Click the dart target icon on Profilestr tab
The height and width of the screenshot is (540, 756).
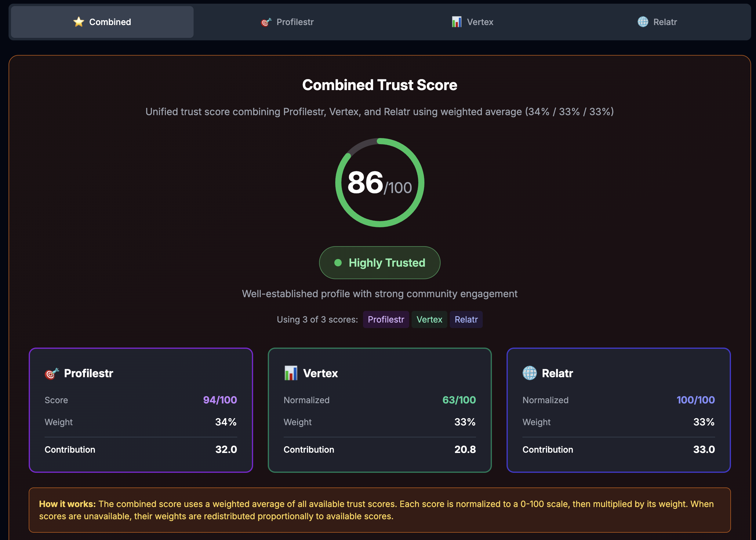click(x=266, y=22)
